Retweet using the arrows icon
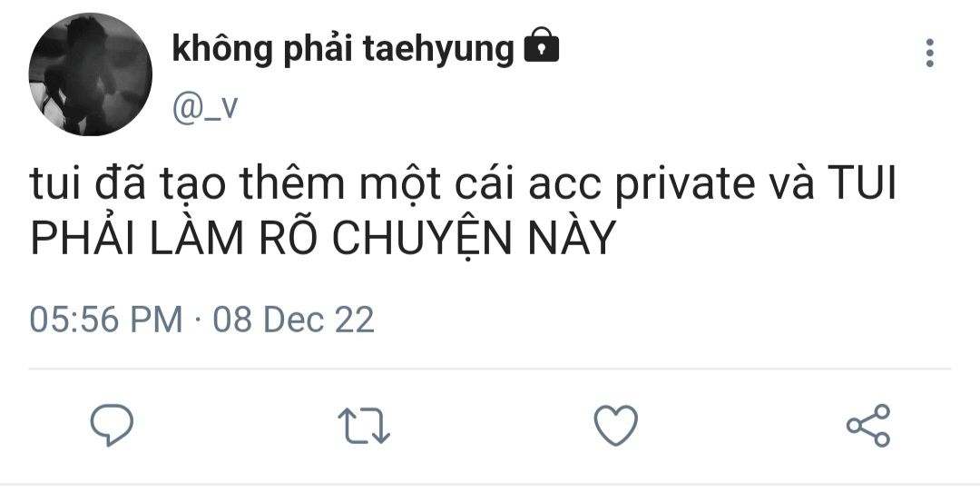980x493 pixels. tap(364, 426)
